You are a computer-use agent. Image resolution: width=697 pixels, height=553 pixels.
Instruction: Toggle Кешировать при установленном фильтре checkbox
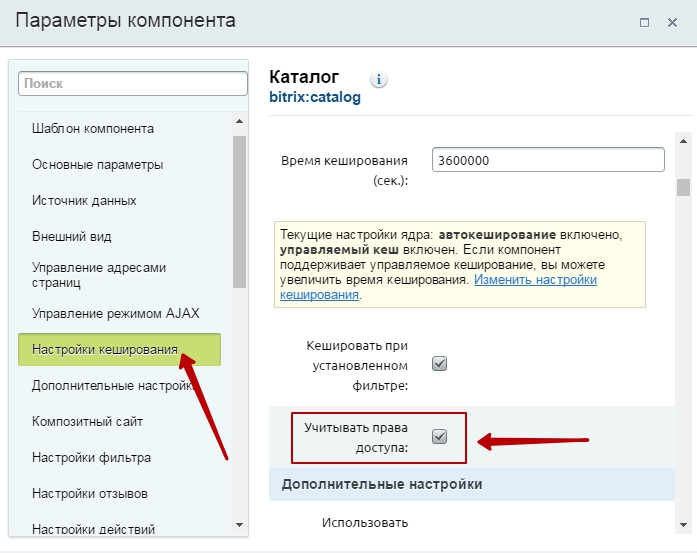(x=439, y=363)
